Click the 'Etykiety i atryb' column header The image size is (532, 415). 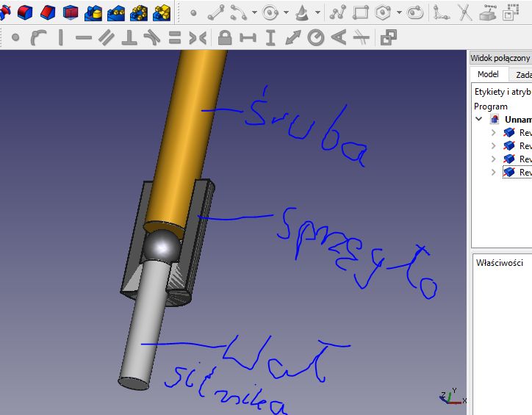(502, 92)
